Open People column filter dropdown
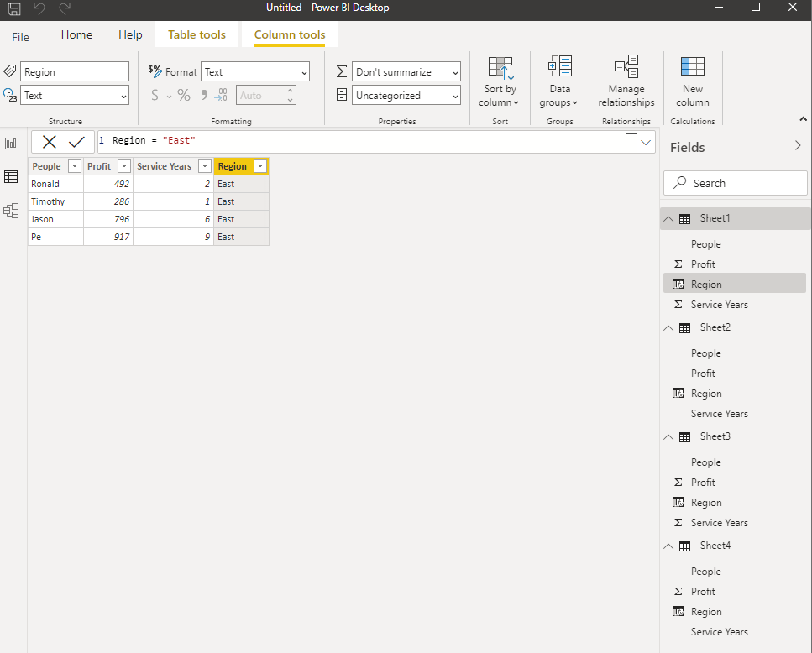 pyautogui.click(x=75, y=166)
